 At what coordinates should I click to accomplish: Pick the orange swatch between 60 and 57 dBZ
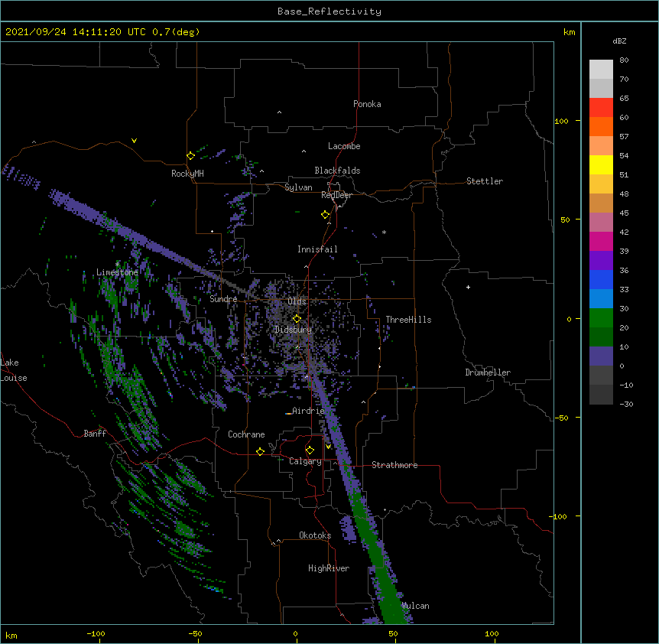601,126
